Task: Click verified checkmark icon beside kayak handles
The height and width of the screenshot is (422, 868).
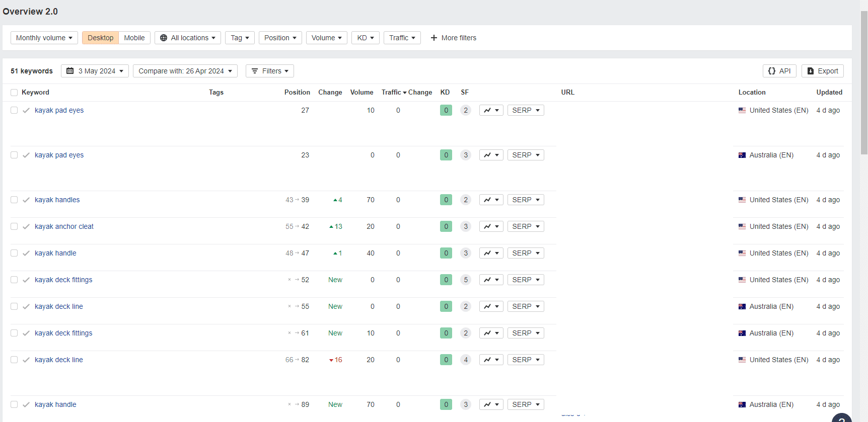Action: click(26, 200)
